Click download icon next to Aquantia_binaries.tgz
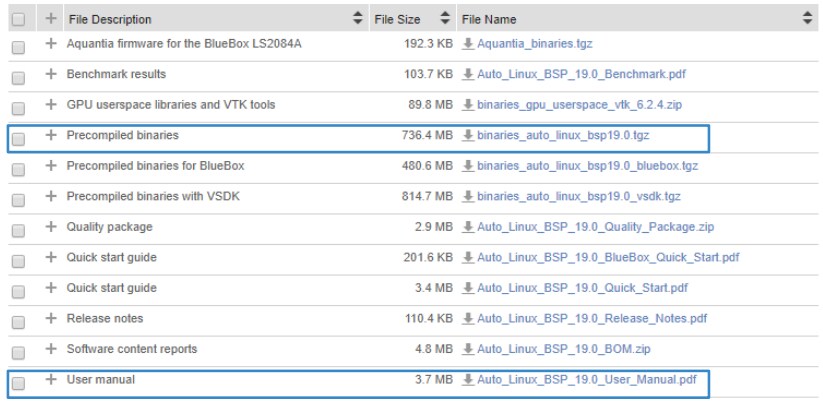 (x=467, y=46)
